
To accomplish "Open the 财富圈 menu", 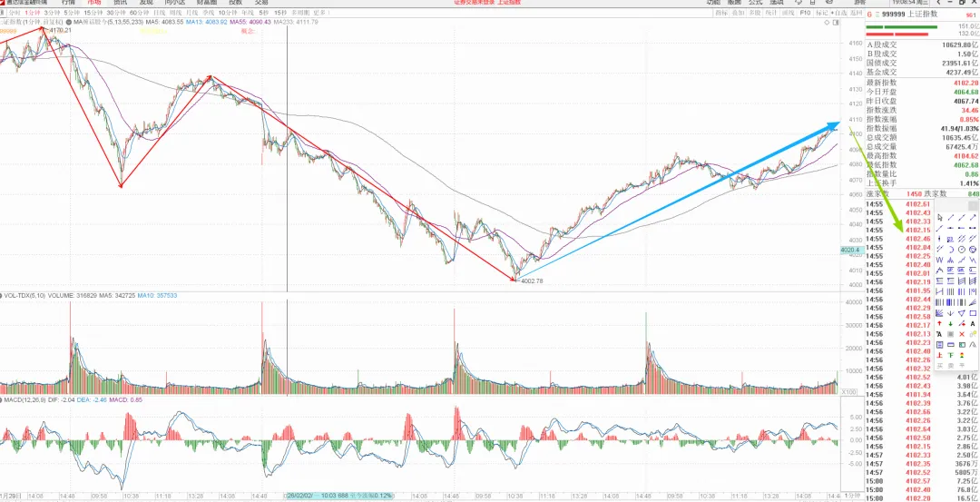I will pos(207,3).
